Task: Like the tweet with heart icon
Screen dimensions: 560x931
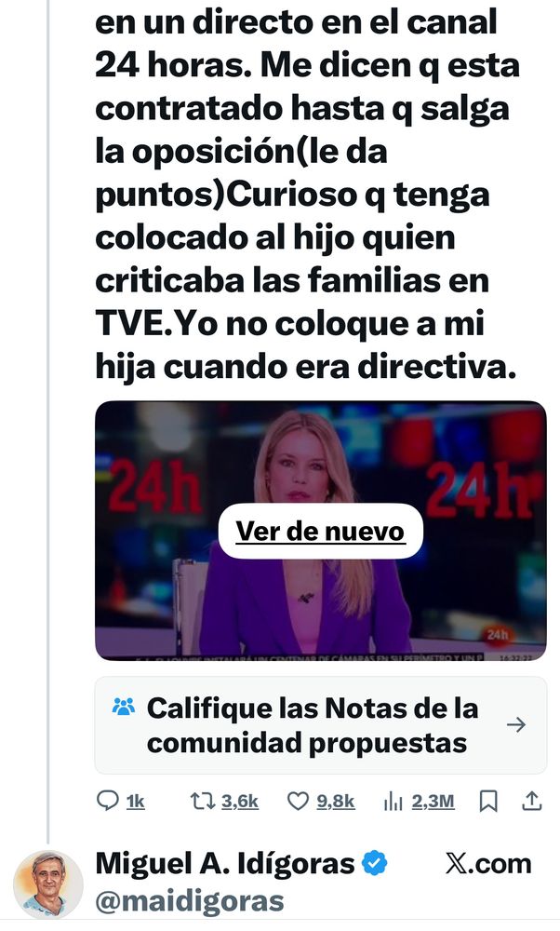Action: pos(298,801)
